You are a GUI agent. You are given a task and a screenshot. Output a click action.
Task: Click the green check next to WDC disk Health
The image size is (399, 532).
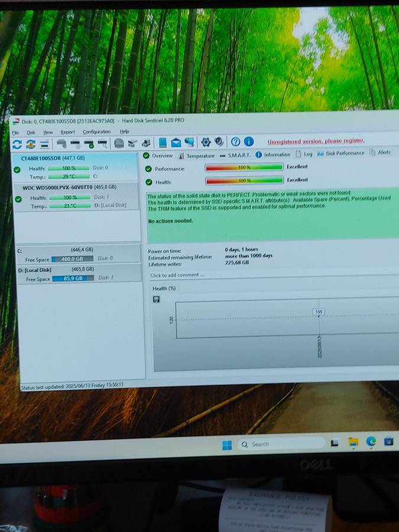click(x=18, y=199)
